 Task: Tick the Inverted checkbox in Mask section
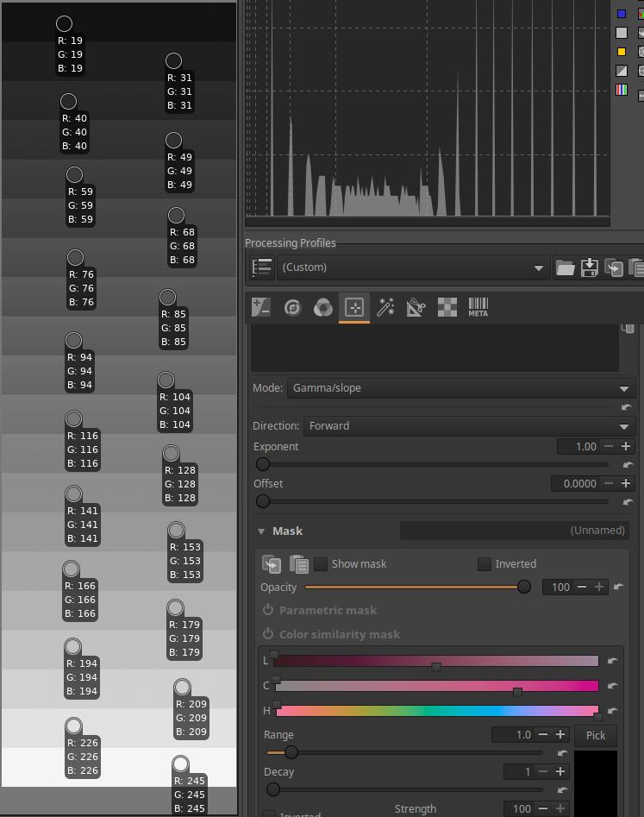point(485,564)
